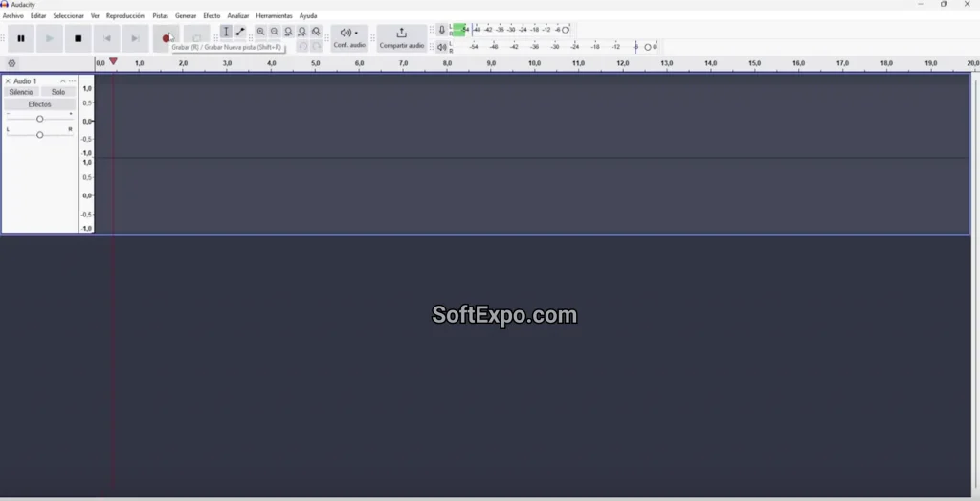
Task: Click the Compartir audio button
Action: [x=402, y=38]
